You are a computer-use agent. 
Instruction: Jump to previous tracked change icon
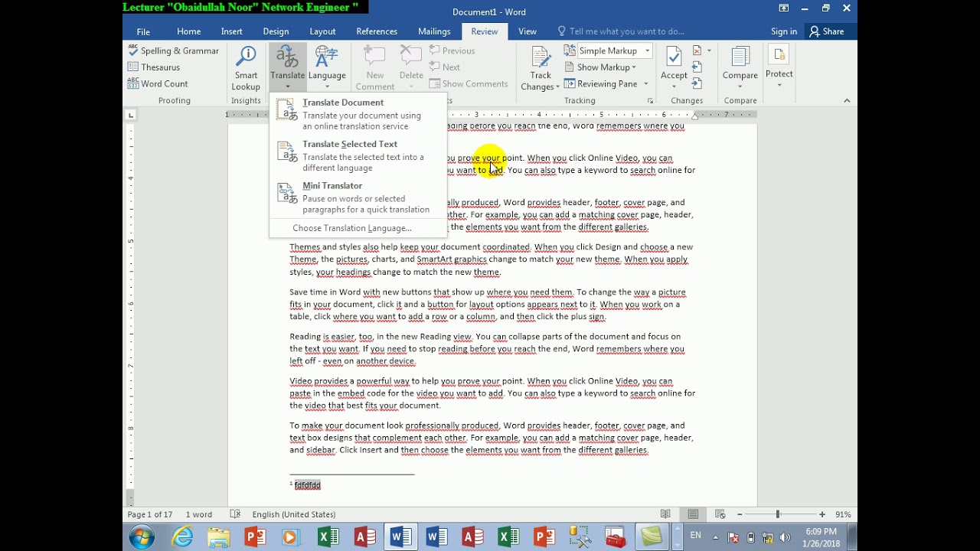(x=697, y=67)
